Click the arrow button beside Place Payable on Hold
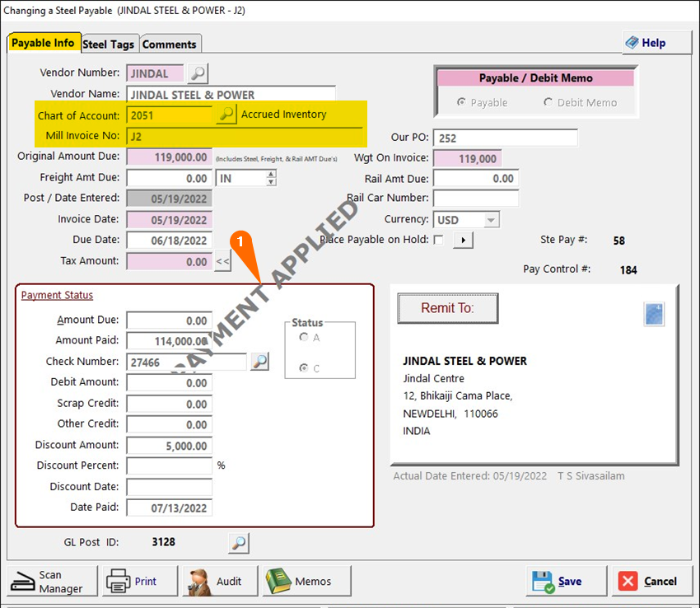Image resolution: width=700 pixels, height=608 pixels. 463,241
